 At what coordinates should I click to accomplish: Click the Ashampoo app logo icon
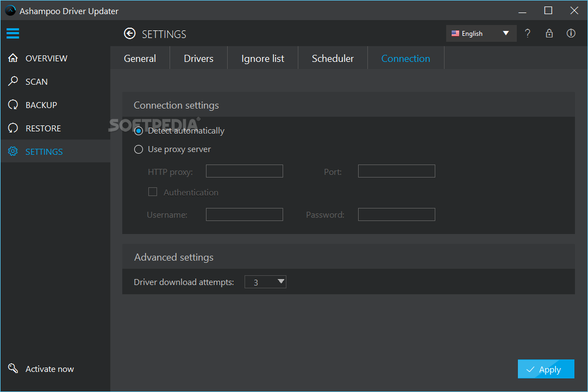pos(10,10)
